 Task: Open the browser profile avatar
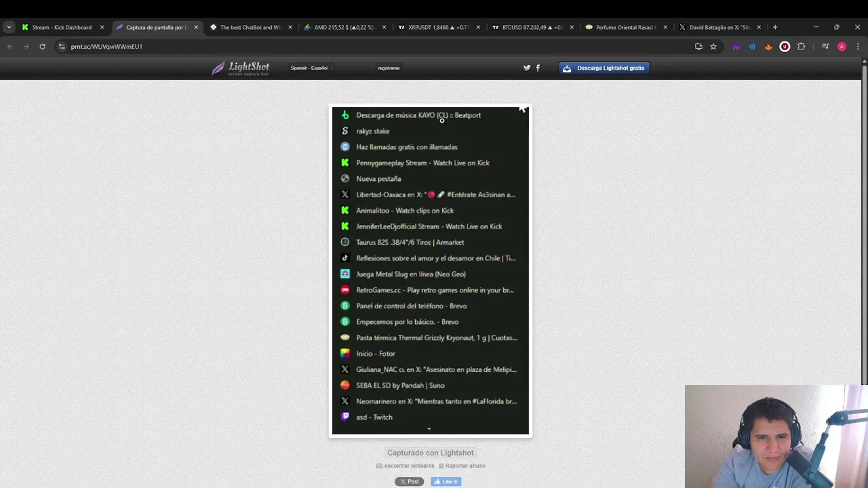(842, 46)
